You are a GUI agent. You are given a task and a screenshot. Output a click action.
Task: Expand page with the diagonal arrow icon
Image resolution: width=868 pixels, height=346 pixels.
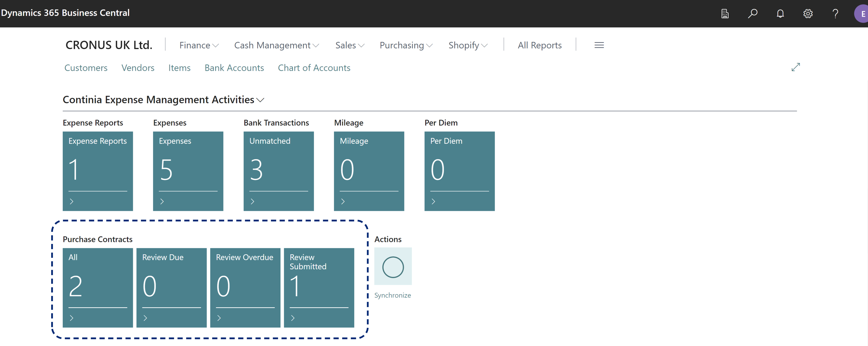[x=796, y=67]
